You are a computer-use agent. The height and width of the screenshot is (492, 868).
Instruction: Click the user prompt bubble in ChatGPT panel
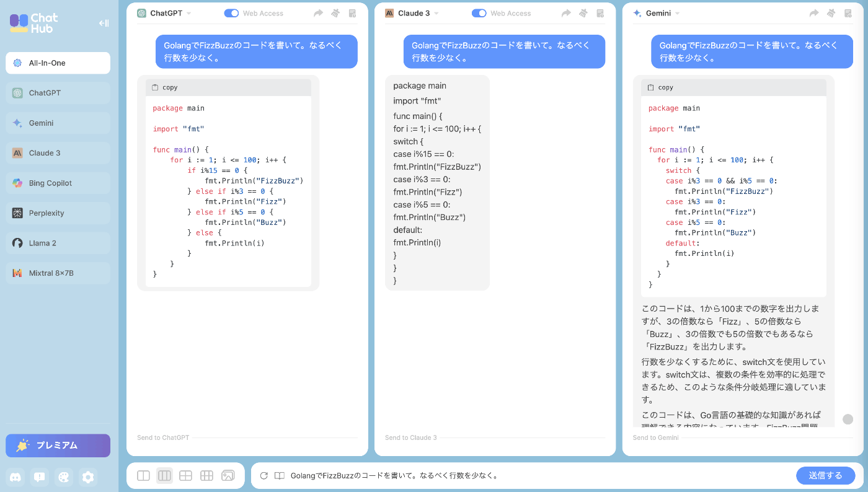point(257,51)
